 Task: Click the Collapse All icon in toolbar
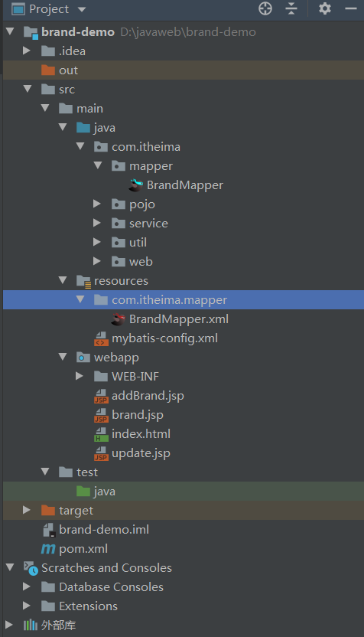click(291, 8)
